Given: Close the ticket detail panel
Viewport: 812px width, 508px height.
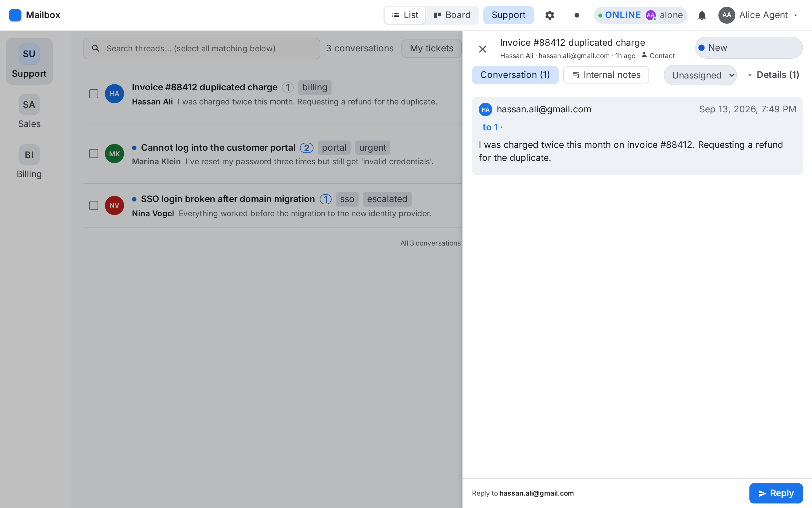Looking at the screenshot, I should pyautogui.click(x=482, y=49).
